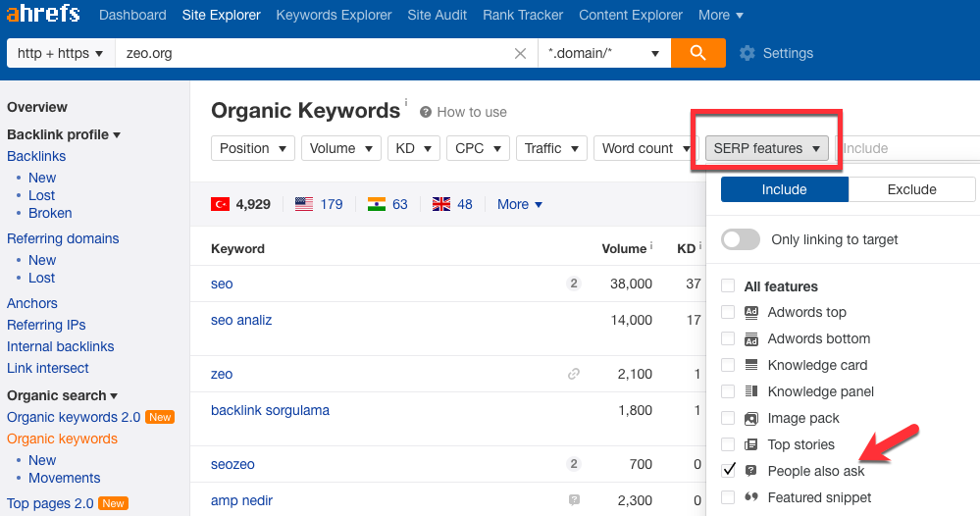The image size is (980, 516).
Task: Open the http + https protocol dropdown
Action: click(61, 53)
